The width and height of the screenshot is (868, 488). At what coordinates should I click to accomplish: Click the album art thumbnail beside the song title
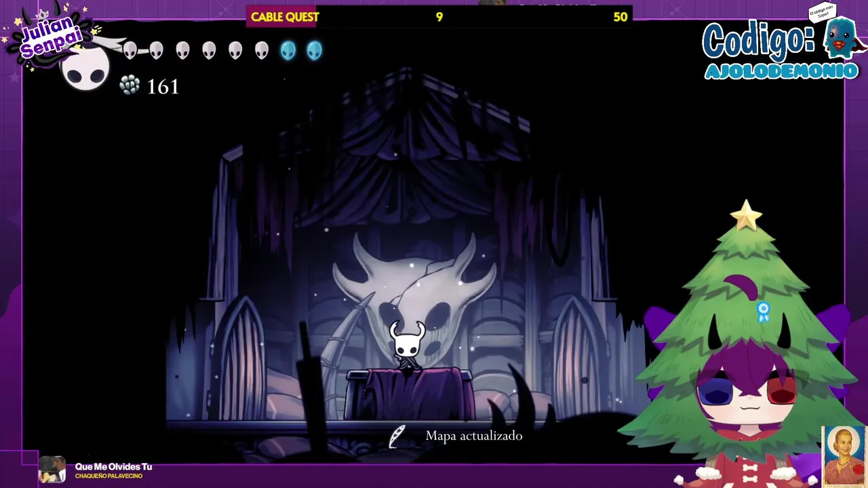52,470
